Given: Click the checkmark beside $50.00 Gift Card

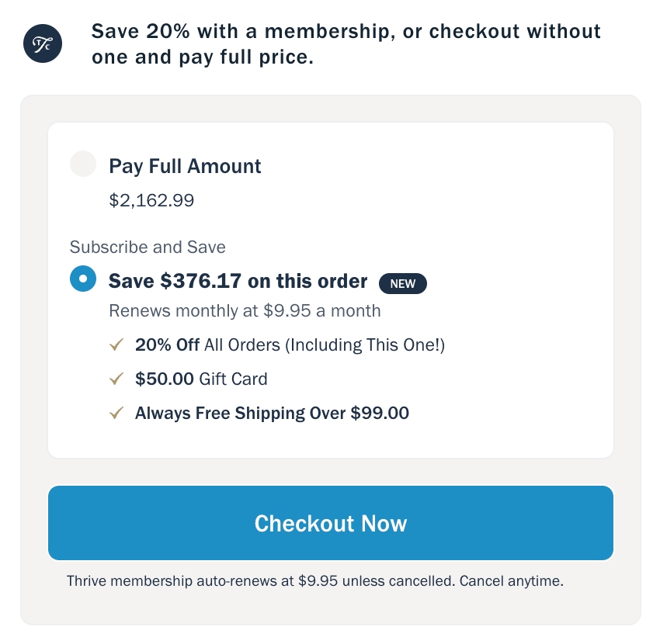Looking at the screenshot, I should tap(116, 379).
